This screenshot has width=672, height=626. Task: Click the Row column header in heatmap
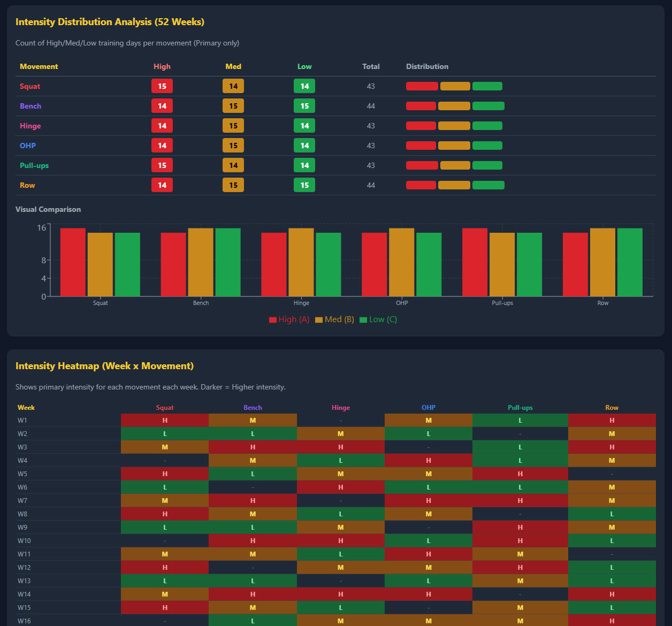tap(612, 408)
